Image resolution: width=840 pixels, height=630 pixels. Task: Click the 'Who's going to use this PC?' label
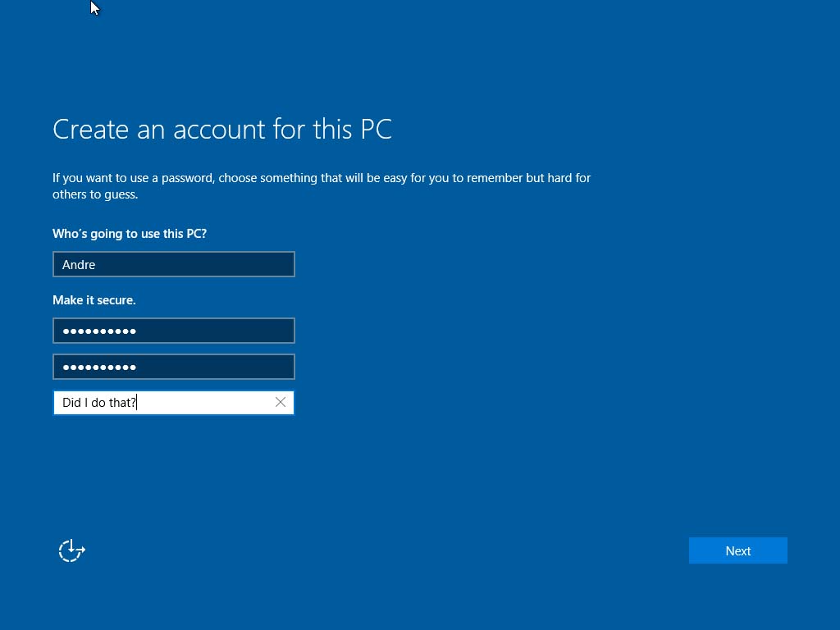point(130,234)
